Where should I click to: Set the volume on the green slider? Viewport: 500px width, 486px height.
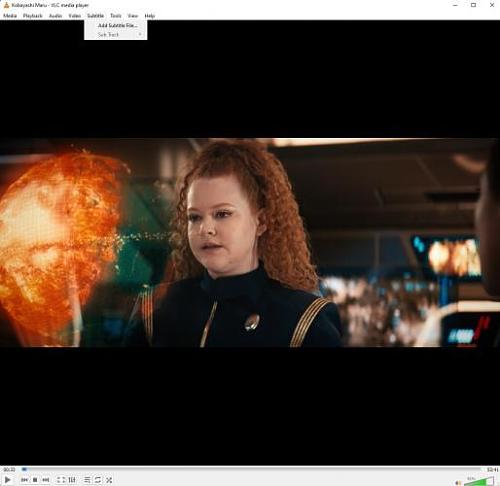(479, 481)
